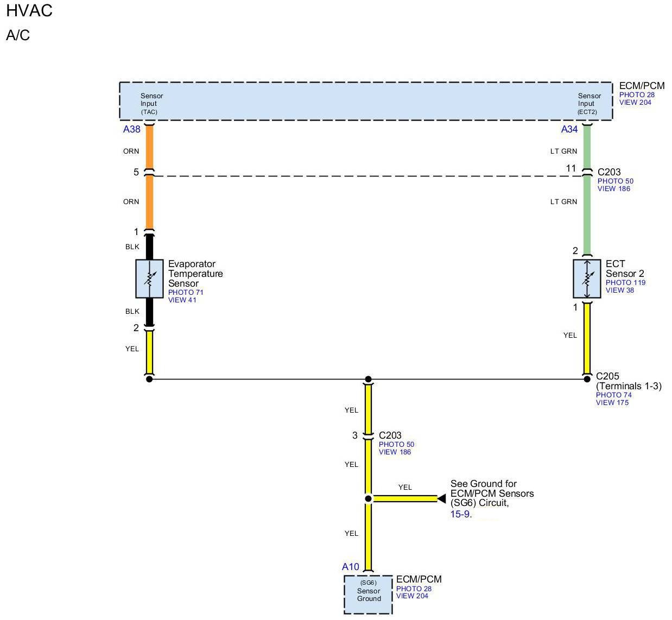
Task: Click the A10 terminal link
Action: click(351, 567)
